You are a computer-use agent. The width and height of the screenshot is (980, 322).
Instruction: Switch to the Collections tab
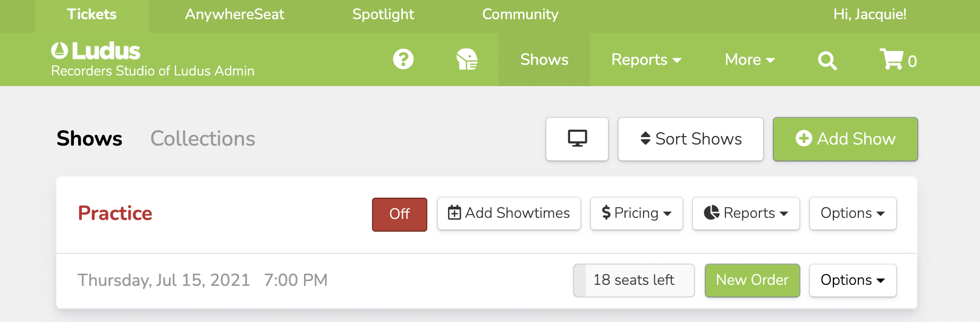pyautogui.click(x=202, y=139)
